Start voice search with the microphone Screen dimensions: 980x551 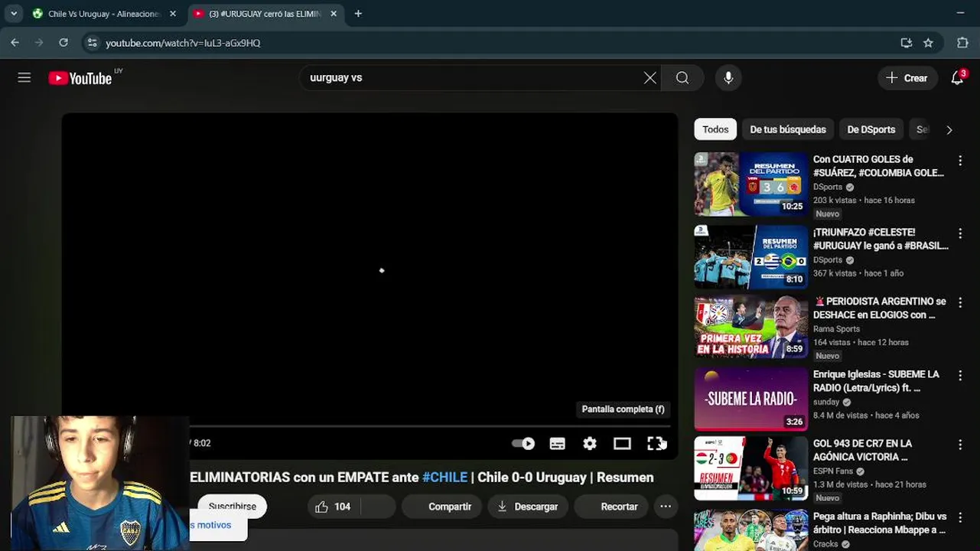pyautogui.click(x=728, y=77)
